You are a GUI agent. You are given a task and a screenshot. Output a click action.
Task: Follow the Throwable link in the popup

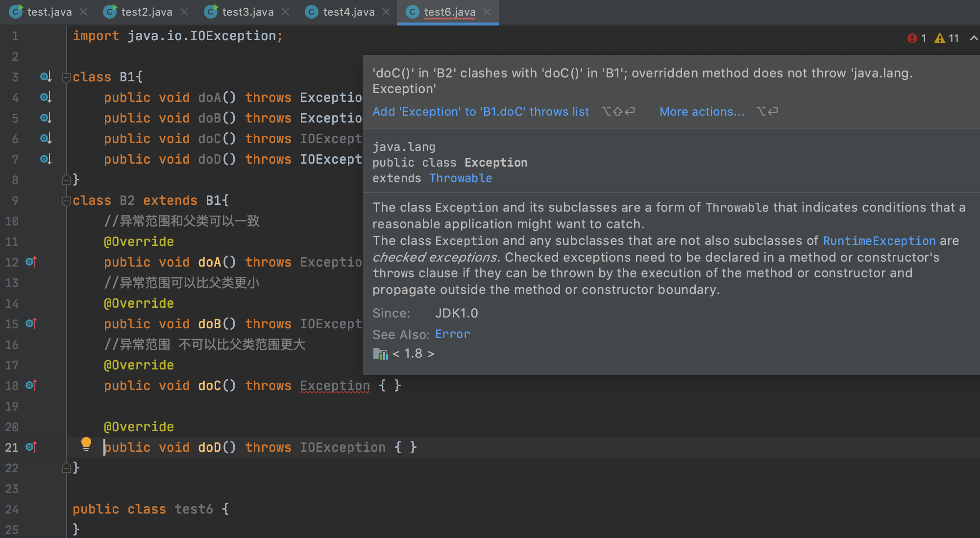[461, 178]
